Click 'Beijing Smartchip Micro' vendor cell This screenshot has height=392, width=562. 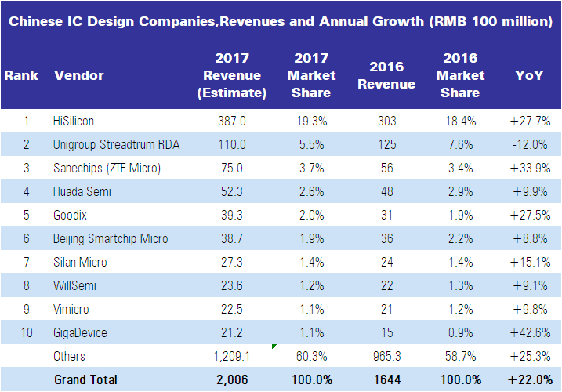click(x=111, y=238)
